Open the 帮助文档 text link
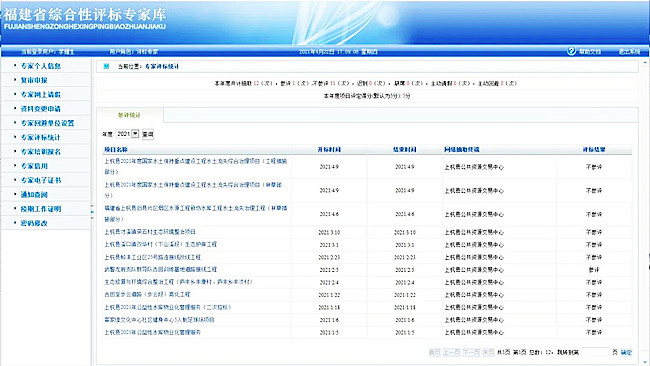The width and height of the screenshot is (650, 366). click(x=590, y=52)
